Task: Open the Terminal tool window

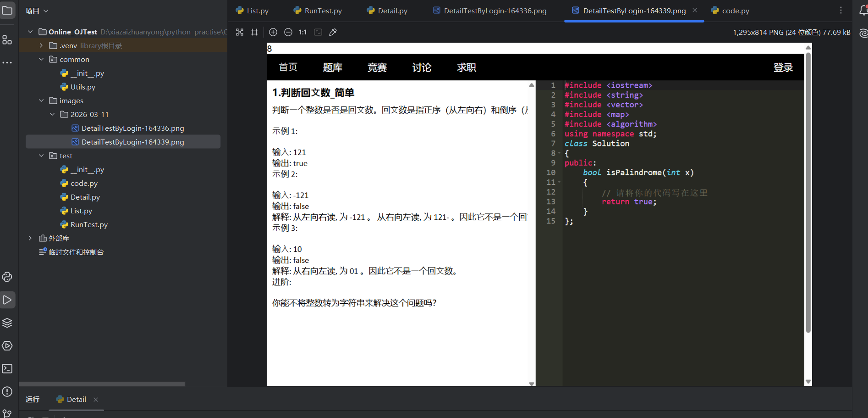Action: point(7,368)
